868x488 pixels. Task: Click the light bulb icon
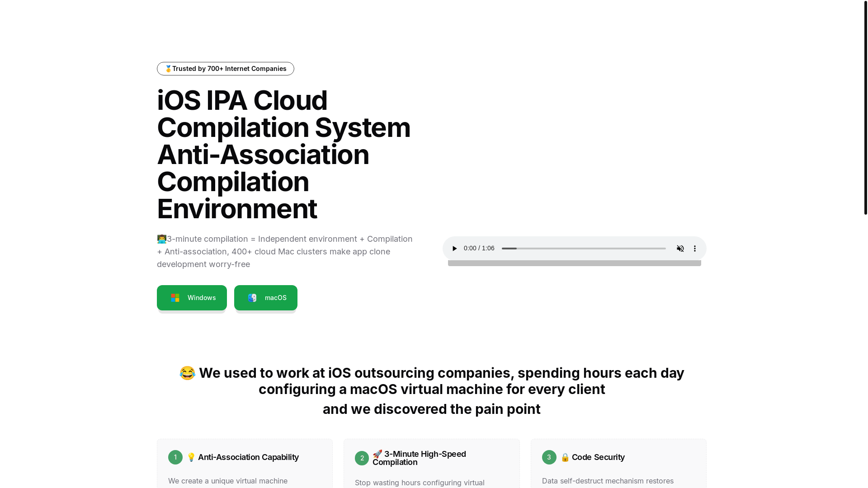pyautogui.click(x=191, y=457)
